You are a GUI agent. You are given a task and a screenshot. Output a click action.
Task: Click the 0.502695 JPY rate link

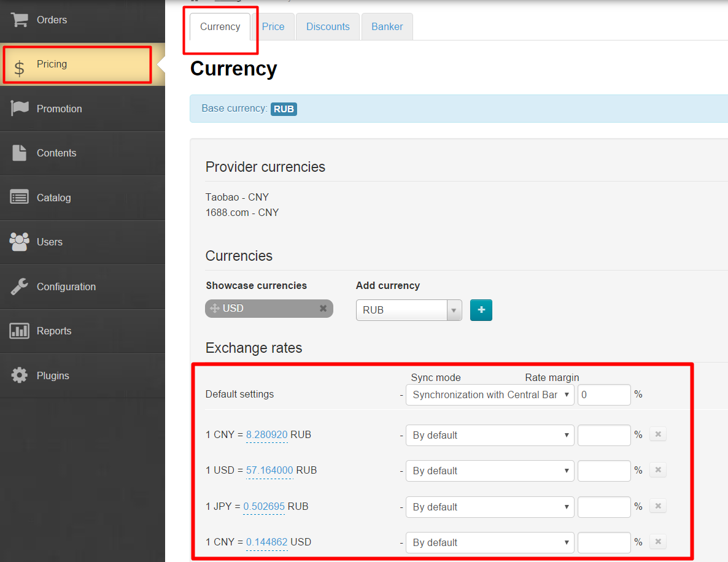[x=264, y=506]
